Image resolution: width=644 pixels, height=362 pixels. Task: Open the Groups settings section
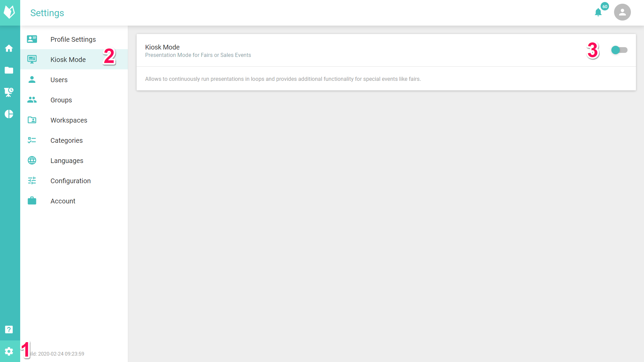(61, 100)
